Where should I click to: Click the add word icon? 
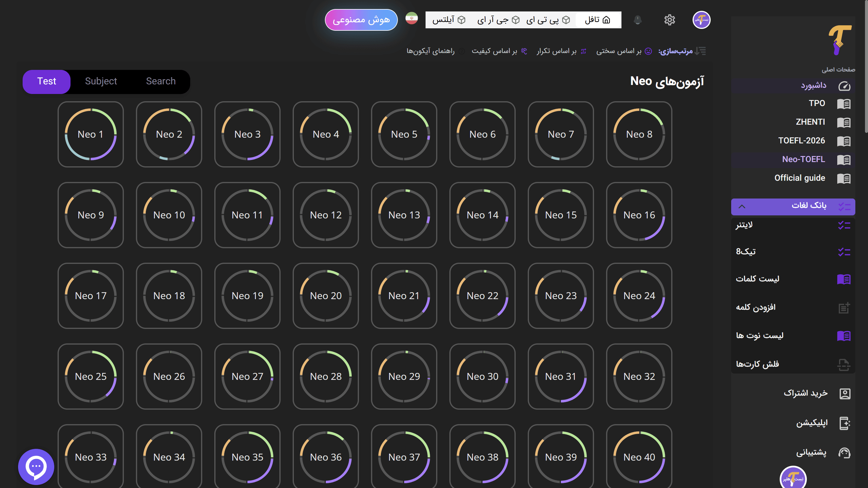click(843, 308)
